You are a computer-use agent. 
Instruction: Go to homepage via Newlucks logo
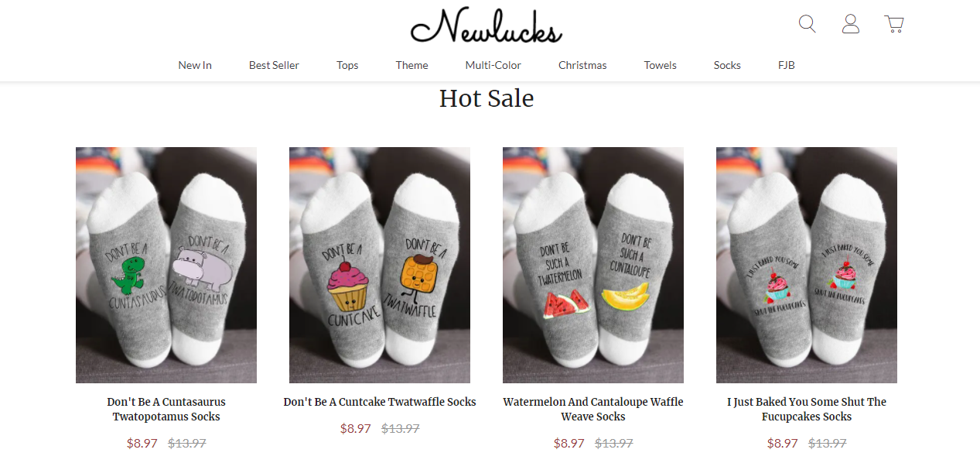coord(487,26)
